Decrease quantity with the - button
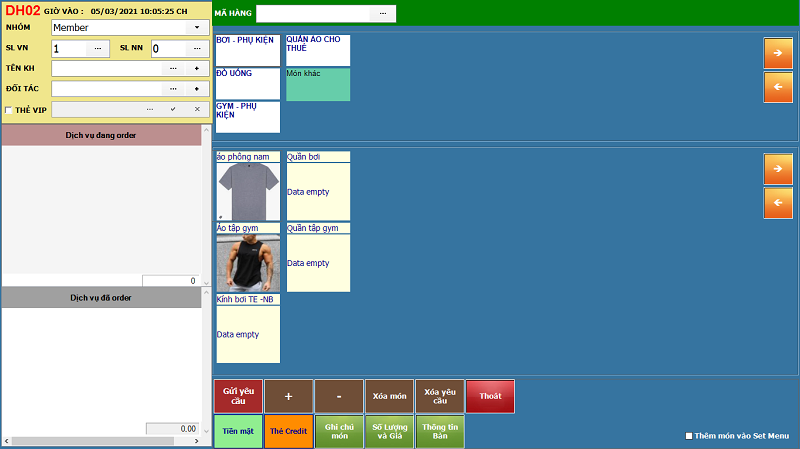Screen dimensions: 800x449 [x=339, y=396]
